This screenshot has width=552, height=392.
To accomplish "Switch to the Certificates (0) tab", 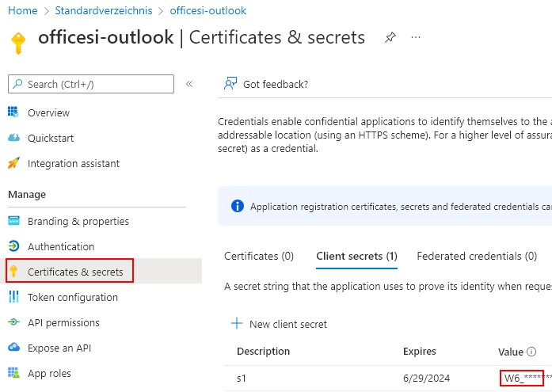I will coord(259,256).
